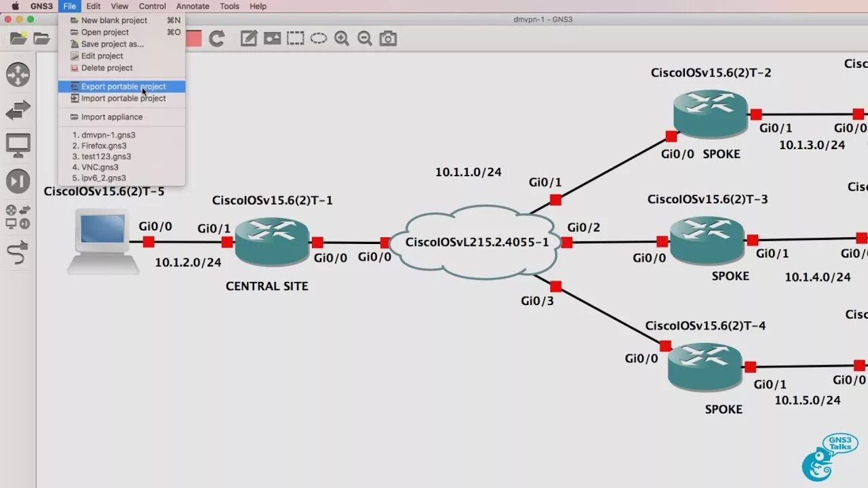868x488 pixels.
Task: Activate the Add a link cable tool
Action: click(x=18, y=252)
